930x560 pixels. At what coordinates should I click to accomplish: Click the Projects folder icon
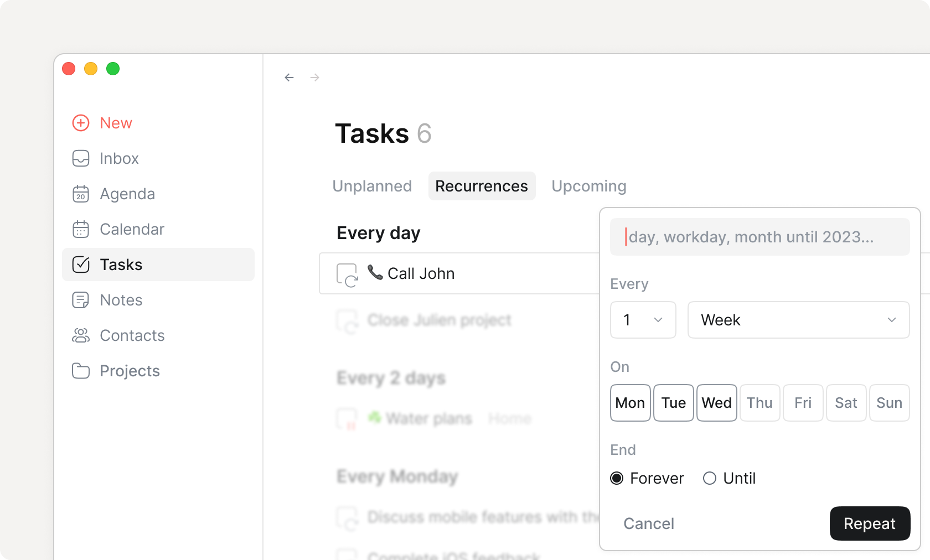pyautogui.click(x=80, y=371)
